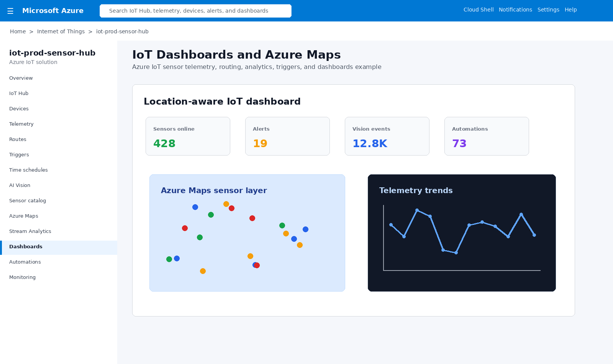Select IoT Hub in the sidebar
This screenshot has height=364, width=613.
click(59, 93)
